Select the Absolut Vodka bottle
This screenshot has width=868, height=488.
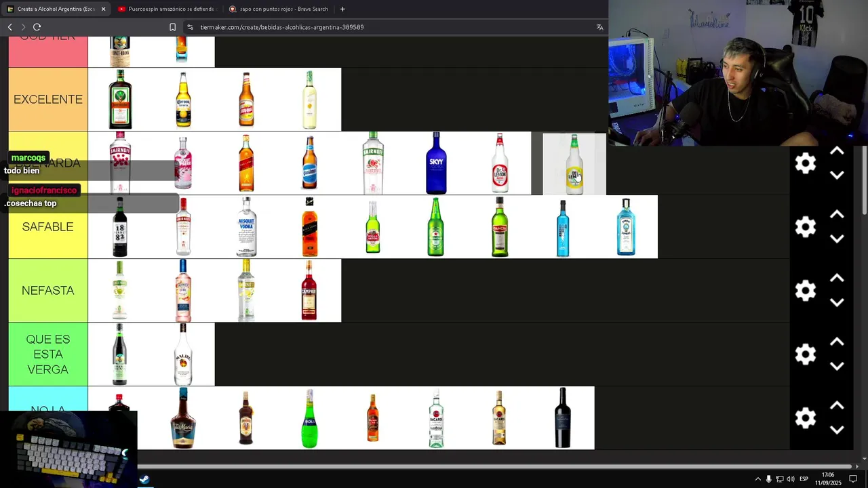pyautogui.click(x=246, y=227)
